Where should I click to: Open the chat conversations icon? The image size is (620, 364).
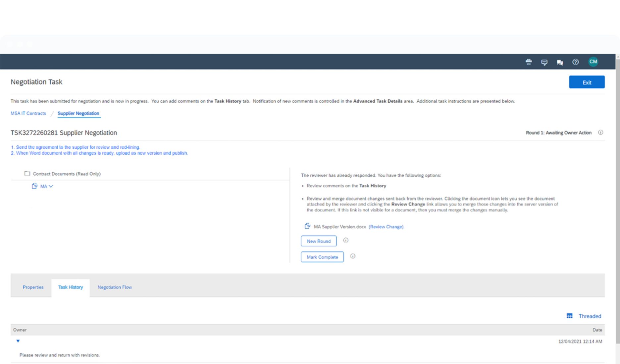click(x=560, y=62)
